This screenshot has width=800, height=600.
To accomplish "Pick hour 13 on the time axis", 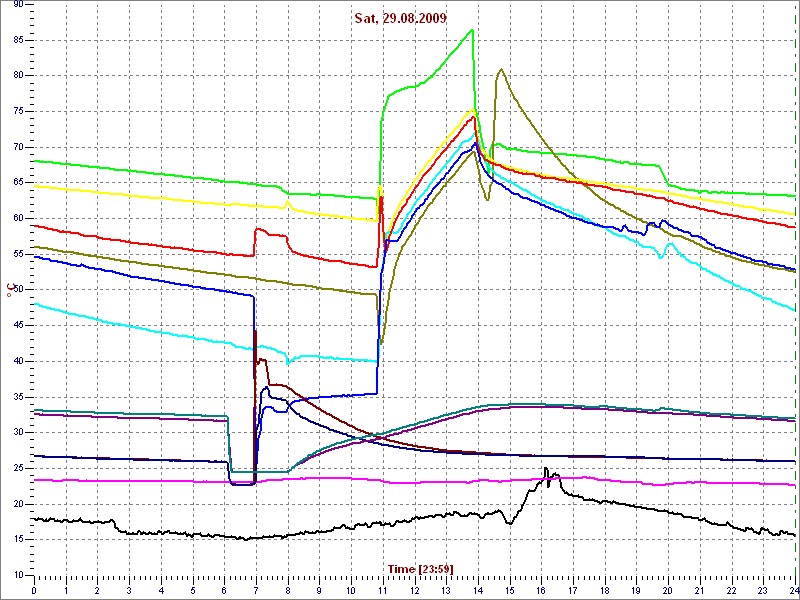I will (446, 591).
